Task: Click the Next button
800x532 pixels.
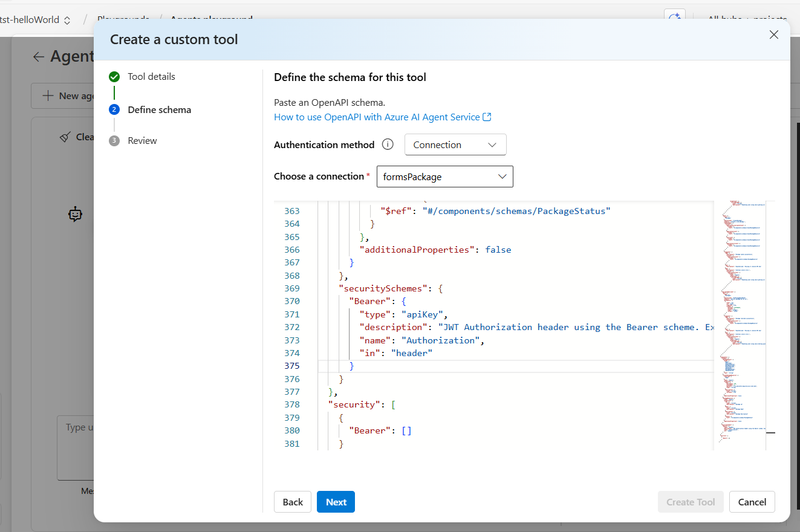Action: pos(336,502)
